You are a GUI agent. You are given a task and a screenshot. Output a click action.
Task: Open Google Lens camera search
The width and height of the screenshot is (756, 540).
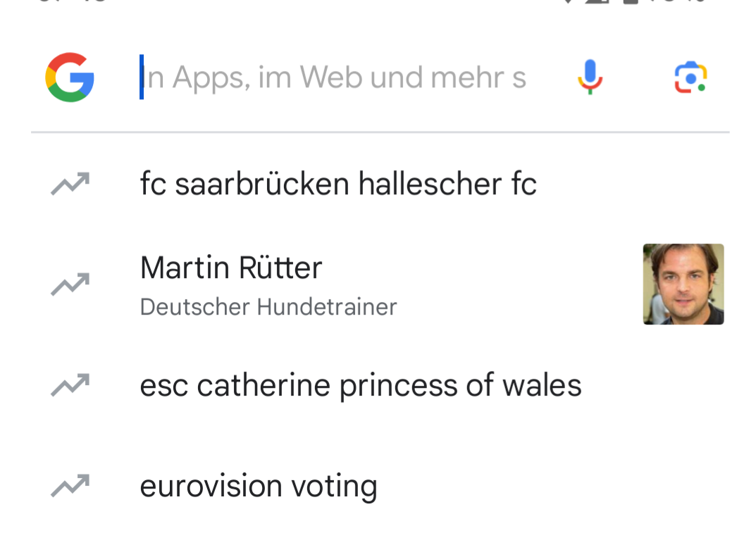(x=690, y=77)
